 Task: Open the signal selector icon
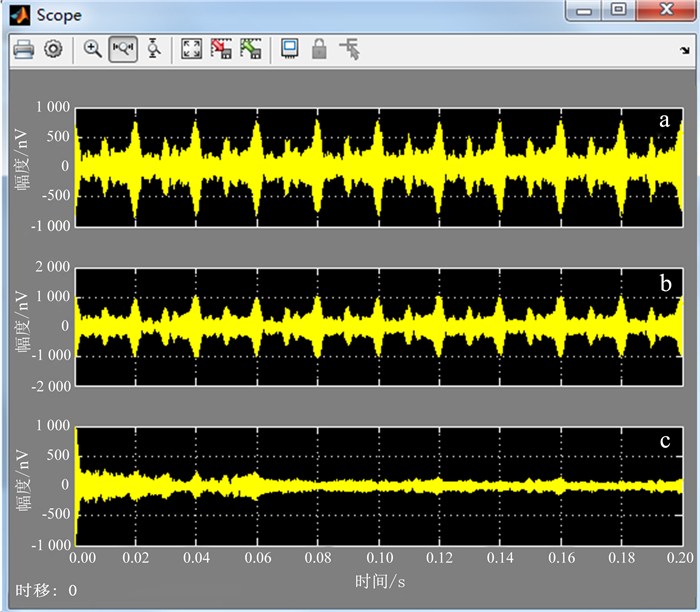coord(349,48)
